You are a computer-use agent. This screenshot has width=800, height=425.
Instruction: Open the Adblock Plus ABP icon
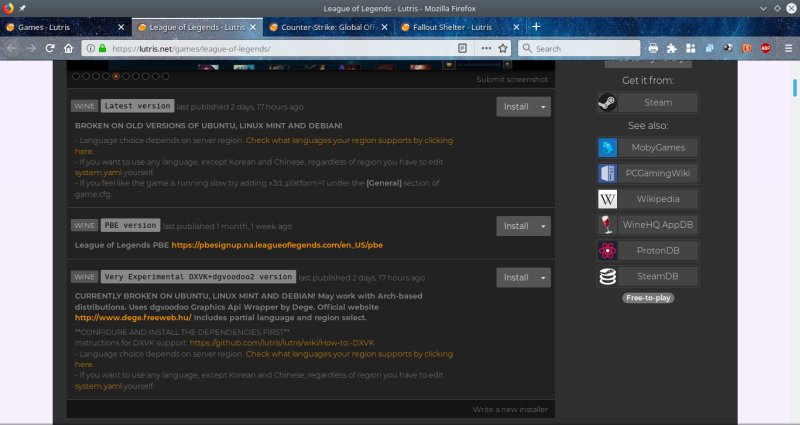point(766,48)
